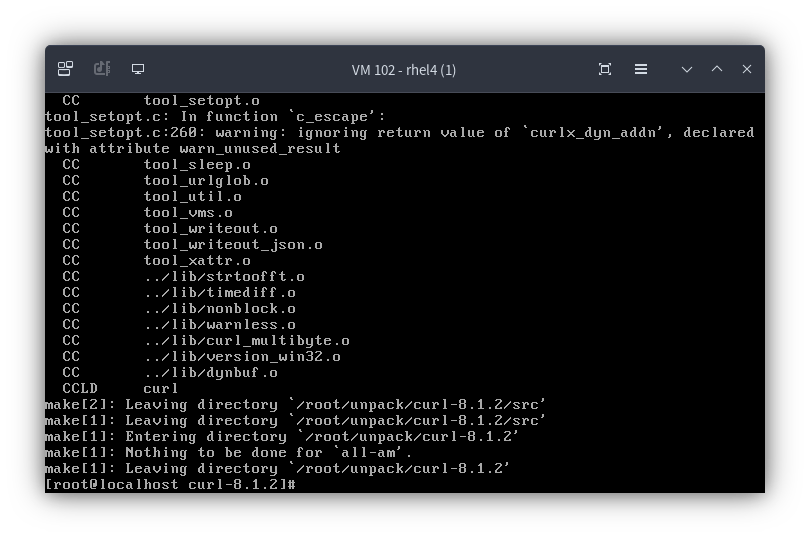Click the greyed-out USB device redirection icon

point(102,69)
